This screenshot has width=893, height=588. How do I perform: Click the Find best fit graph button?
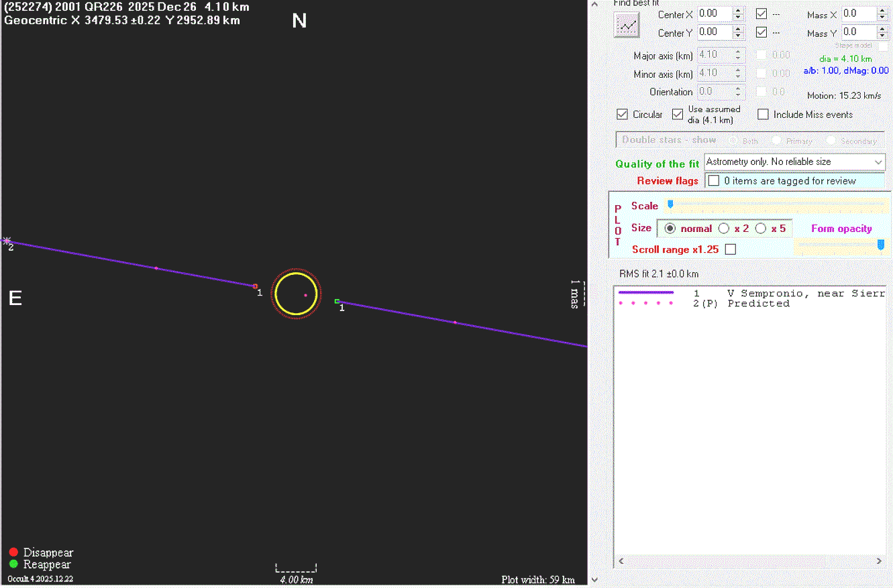[627, 25]
